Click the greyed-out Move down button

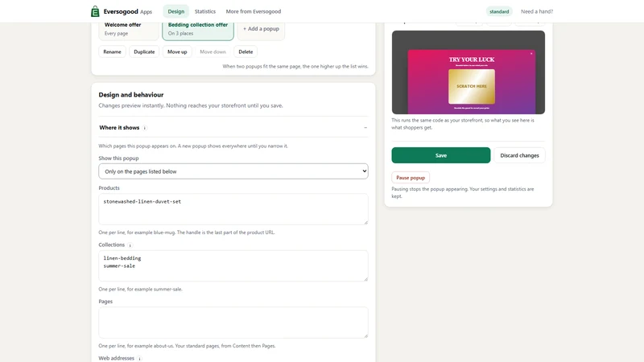point(213,51)
